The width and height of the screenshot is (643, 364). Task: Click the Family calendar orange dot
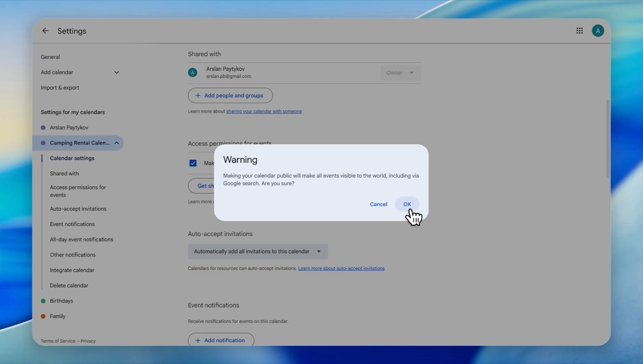pyautogui.click(x=43, y=316)
